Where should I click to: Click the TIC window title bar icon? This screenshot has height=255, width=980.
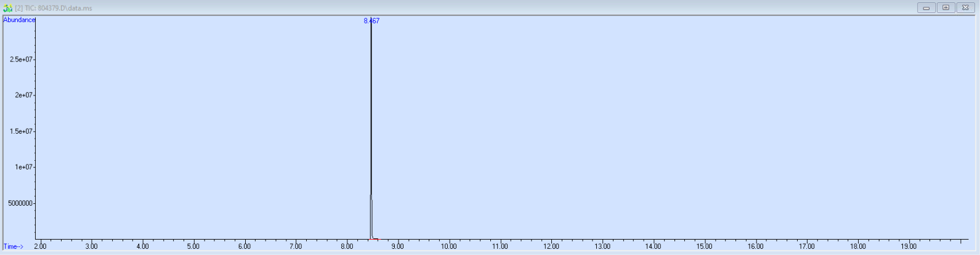(8, 8)
